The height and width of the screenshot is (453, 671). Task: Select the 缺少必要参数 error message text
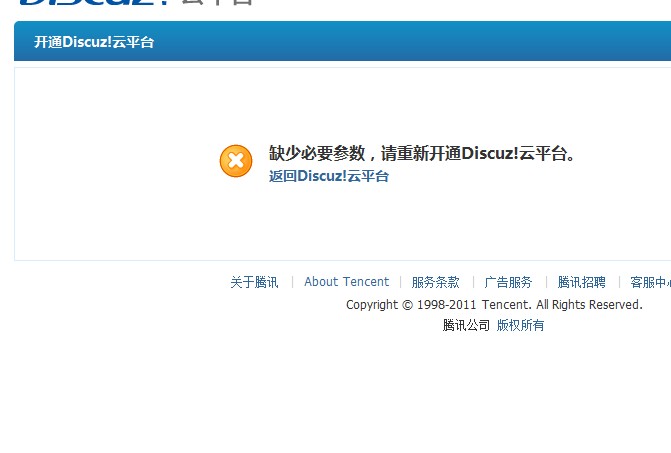pos(422,153)
